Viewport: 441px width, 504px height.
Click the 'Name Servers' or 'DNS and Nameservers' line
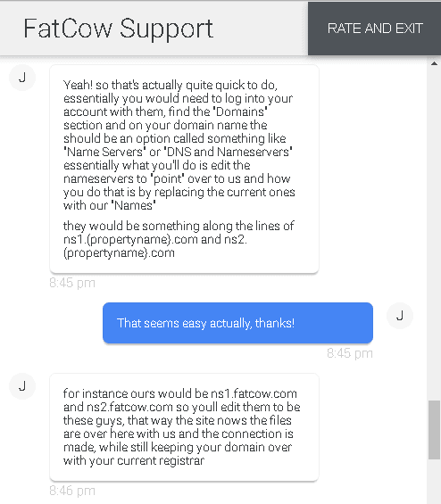[x=178, y=152]
